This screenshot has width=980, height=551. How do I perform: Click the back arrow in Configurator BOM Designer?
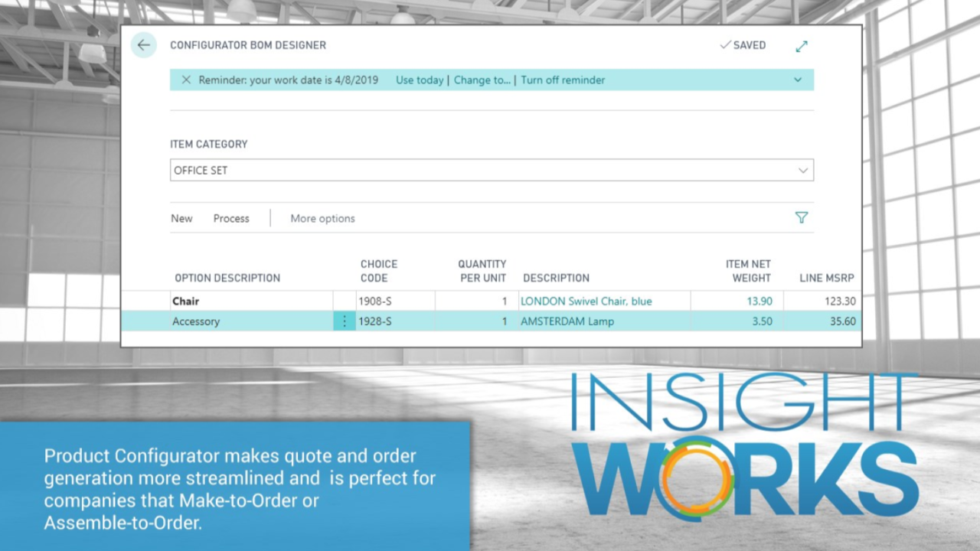[144, 45]
